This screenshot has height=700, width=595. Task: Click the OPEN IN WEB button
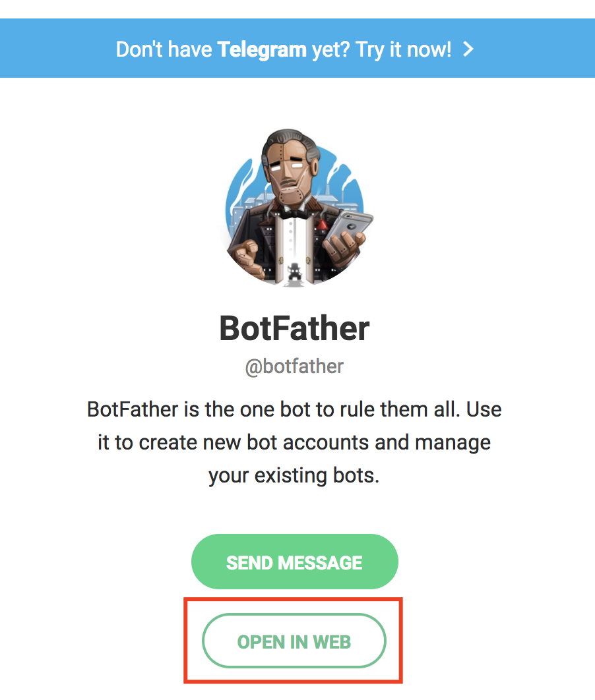coord(294,641)
